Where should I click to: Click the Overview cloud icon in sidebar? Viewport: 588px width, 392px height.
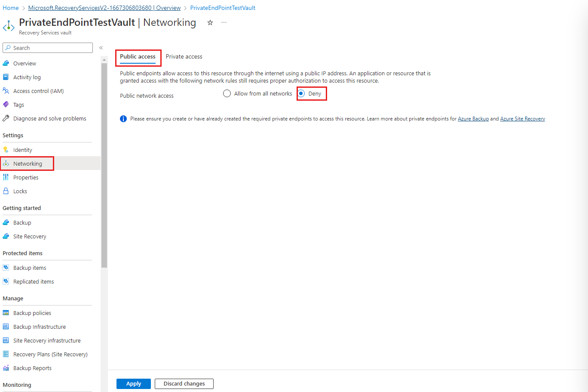[x=6, y=63]
